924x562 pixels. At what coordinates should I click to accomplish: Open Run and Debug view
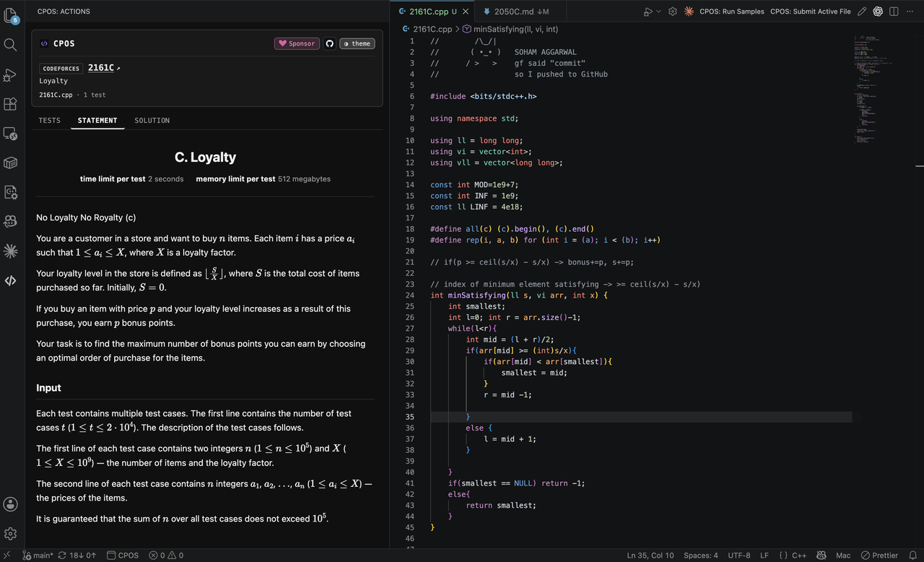[x=10, y=74]
